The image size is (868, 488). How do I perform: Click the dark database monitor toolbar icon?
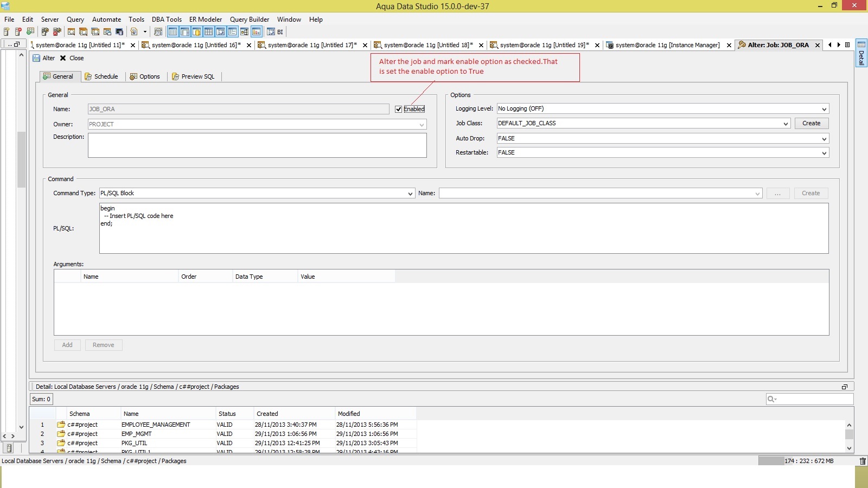[119, 32]
